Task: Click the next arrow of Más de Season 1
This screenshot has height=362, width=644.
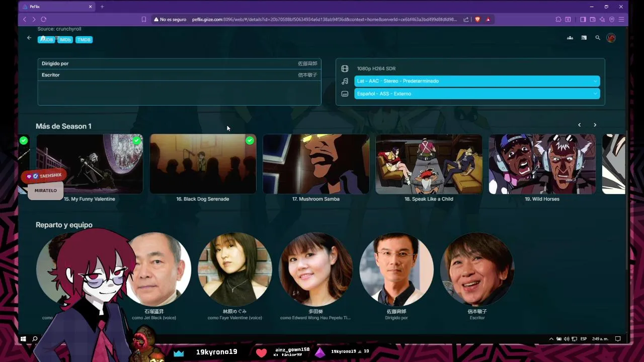Action: tap(595, 125)
